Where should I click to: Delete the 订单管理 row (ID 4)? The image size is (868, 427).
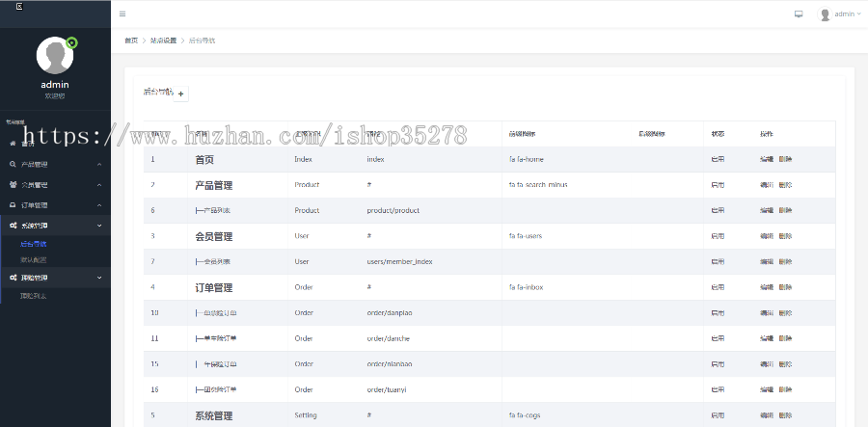(x=785, y=287)
